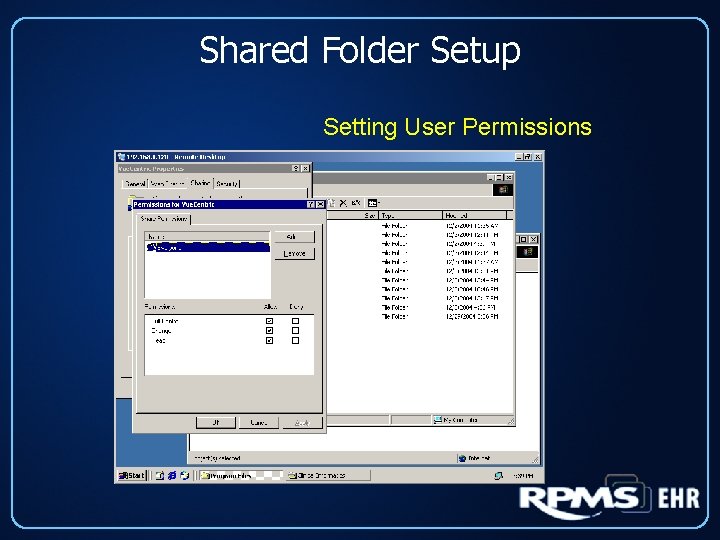
Task: Toggle Allow checkbox for Read
Action: [x=270, y=340]
